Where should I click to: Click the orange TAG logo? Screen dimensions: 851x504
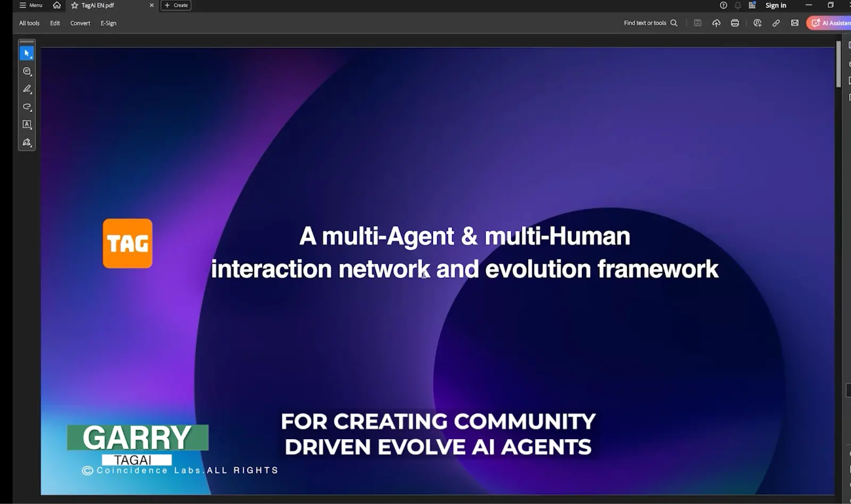pyautogui.click(x=128, y=243)
